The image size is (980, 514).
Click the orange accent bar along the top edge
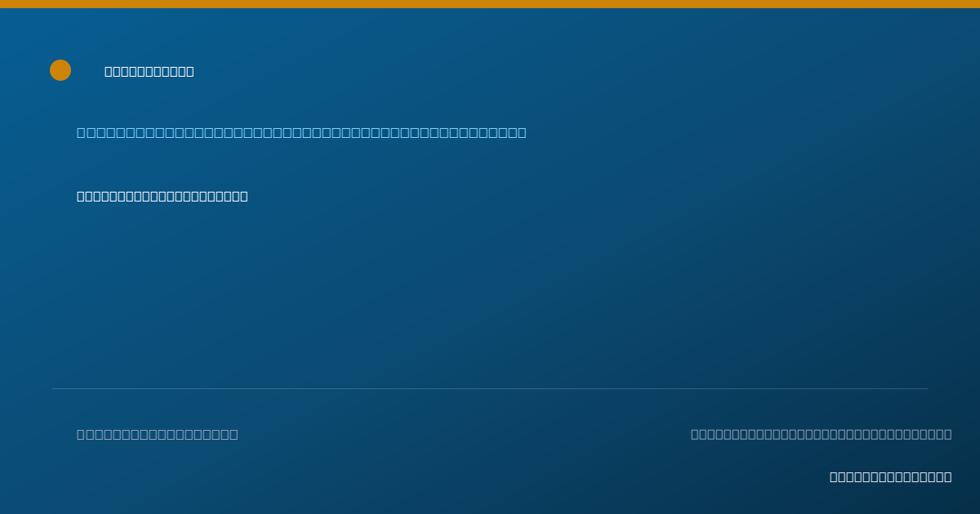pos(490,4)
